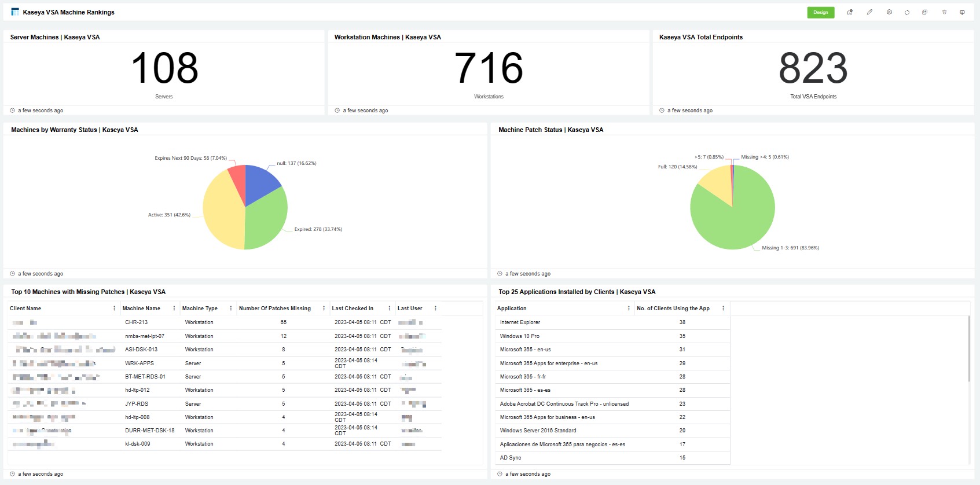Click Internet Explorer application row

click(612, 322)
